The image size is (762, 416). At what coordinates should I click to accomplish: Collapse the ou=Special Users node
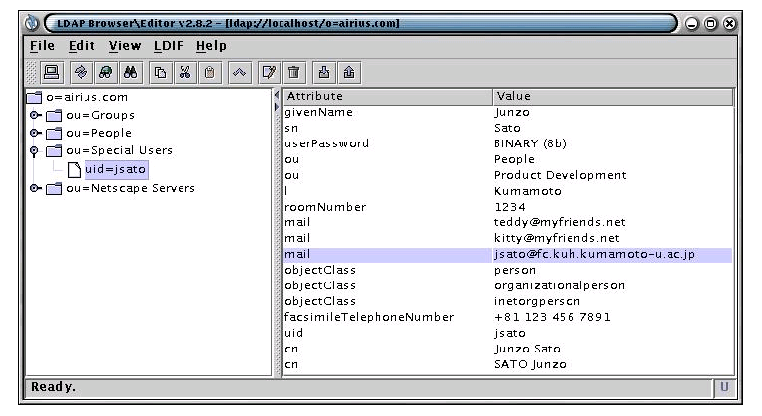click(34, 151)
